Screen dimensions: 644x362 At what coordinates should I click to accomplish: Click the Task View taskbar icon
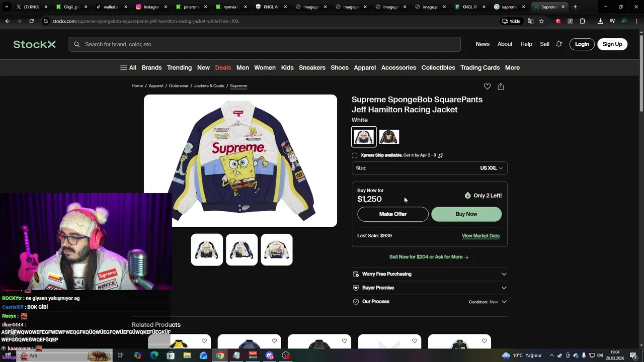121,355
